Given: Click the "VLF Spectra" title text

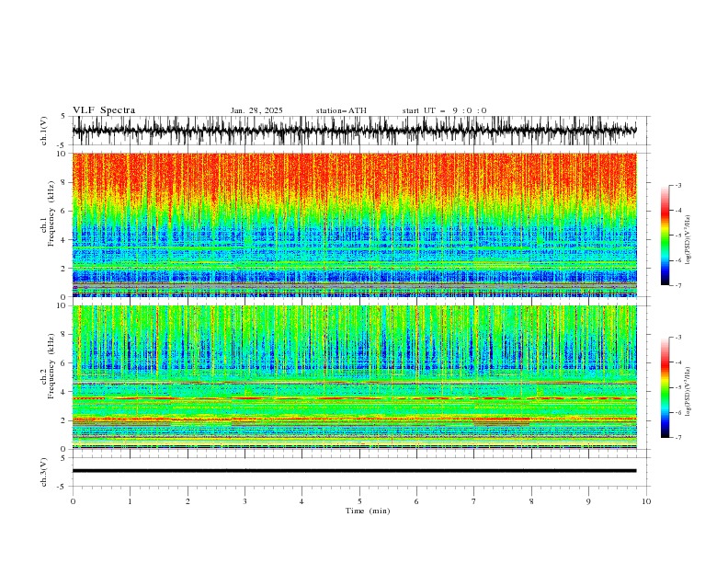Looking at the screenshot, I should tap(104, 110).
